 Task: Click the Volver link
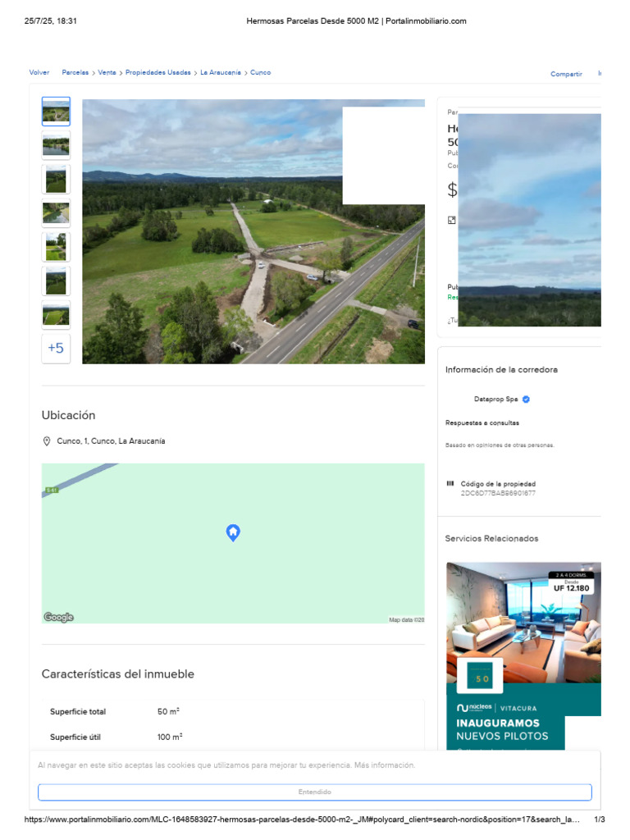39,72
